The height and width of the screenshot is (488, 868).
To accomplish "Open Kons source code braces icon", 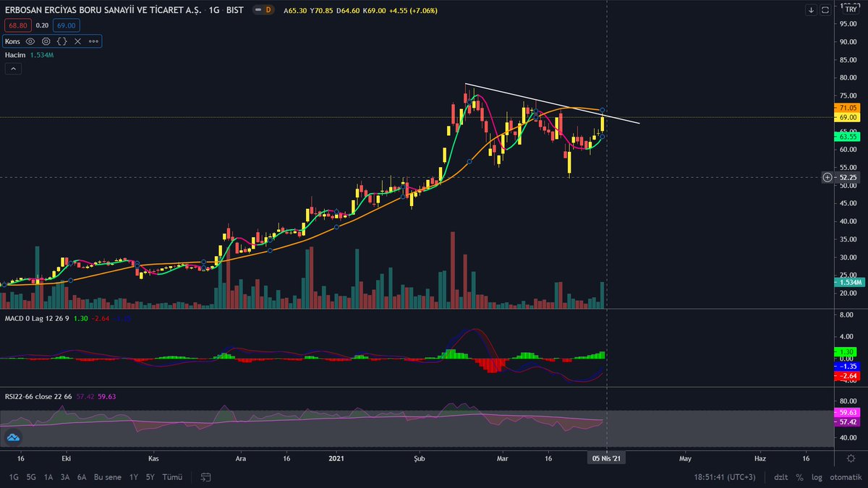I will tap(62, 41).
